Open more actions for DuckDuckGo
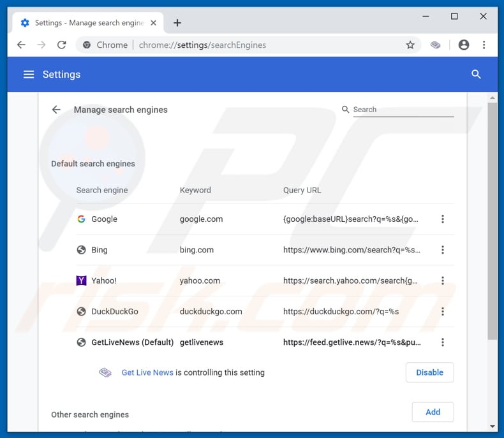The height and width of the screenshot is (438, 504). pos(443,312)
